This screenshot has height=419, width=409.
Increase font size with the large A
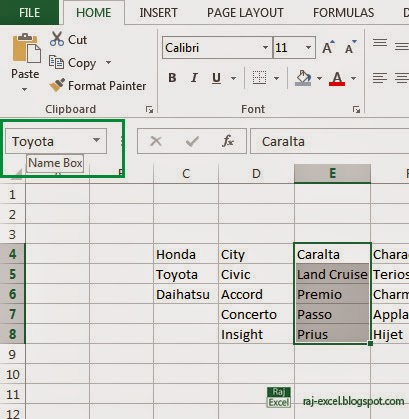pyautogui.click(x=328, y=48)
